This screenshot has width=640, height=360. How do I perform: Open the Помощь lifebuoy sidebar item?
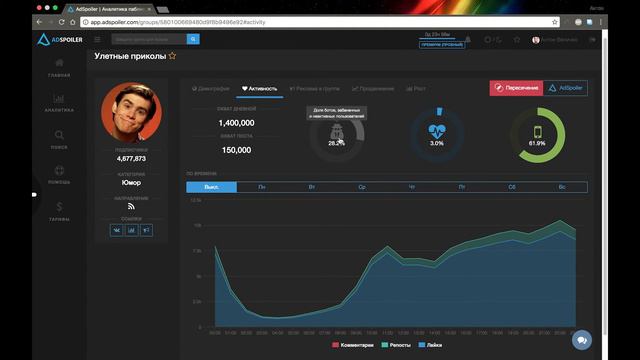point(59,175)
